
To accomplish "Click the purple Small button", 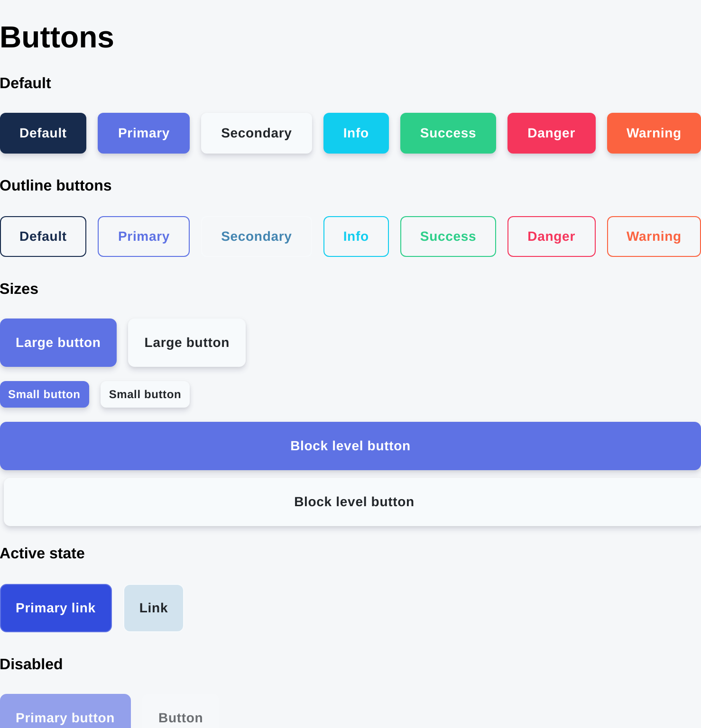I will 44,394.
